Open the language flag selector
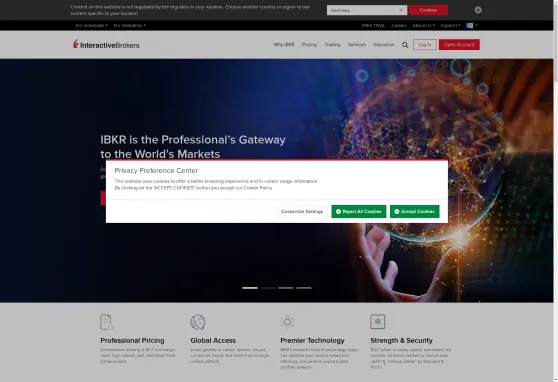The width and height of the screenshot is (558, 382). click(472, 25)
